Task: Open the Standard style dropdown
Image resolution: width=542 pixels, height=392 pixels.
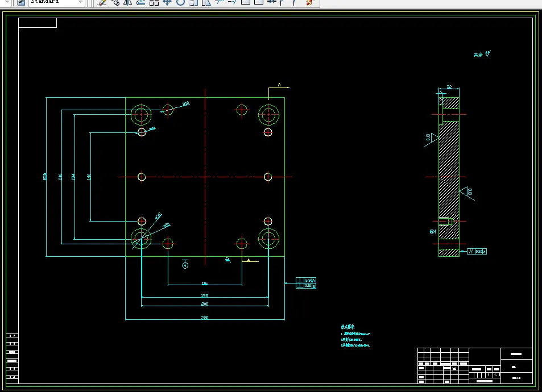Action: click(x=57, y=2)
